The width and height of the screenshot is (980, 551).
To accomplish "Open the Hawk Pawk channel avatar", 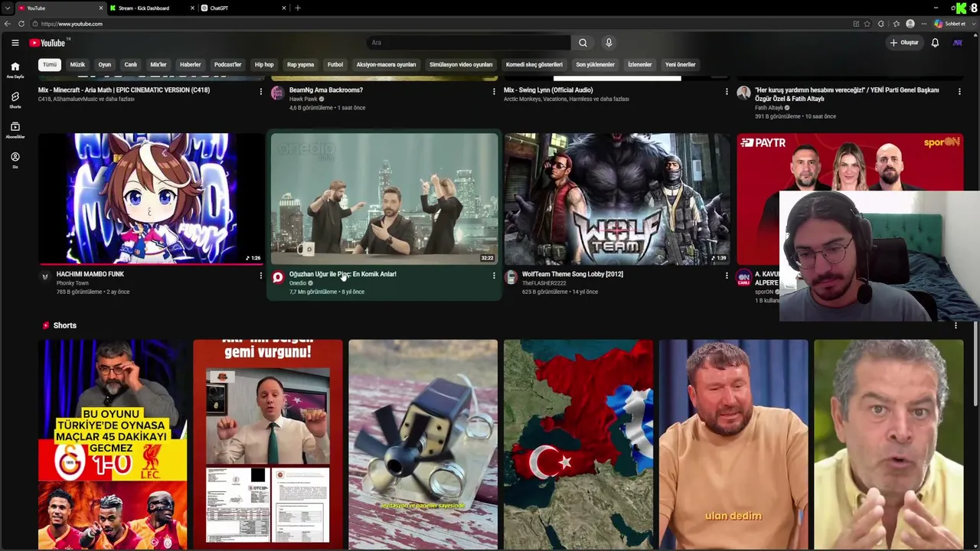I will 277,93.
